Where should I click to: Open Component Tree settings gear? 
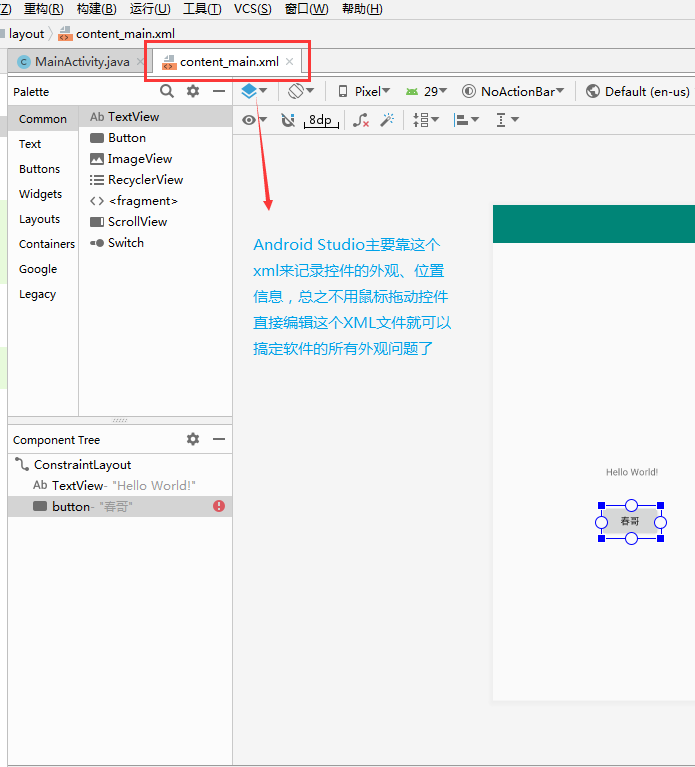point(193,439)
